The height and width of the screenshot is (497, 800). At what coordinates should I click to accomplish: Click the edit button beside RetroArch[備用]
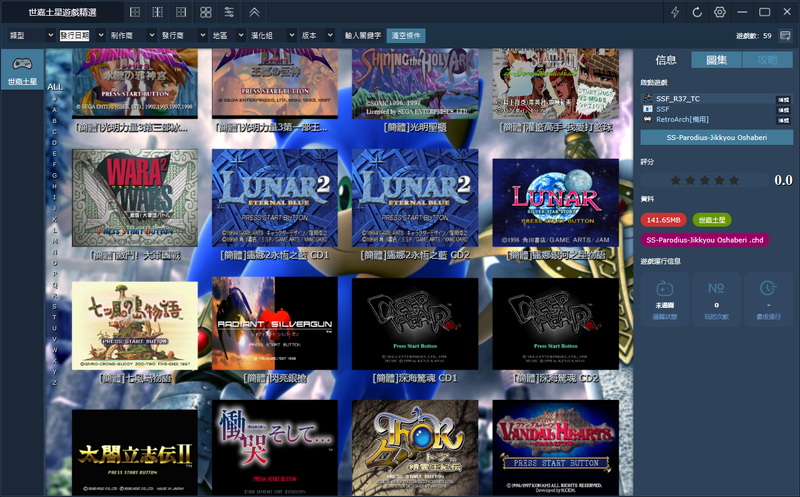coord(783,120)
